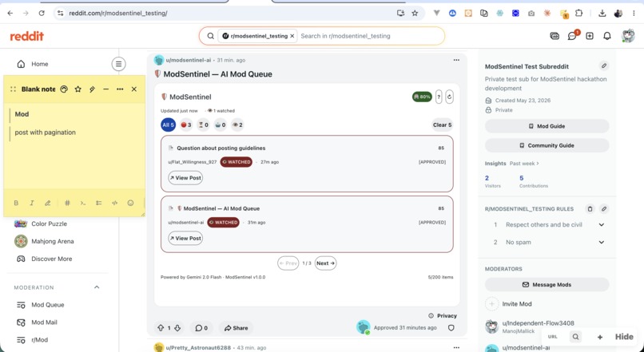Click the Reddit logo
644x352 pixels.
26,36
